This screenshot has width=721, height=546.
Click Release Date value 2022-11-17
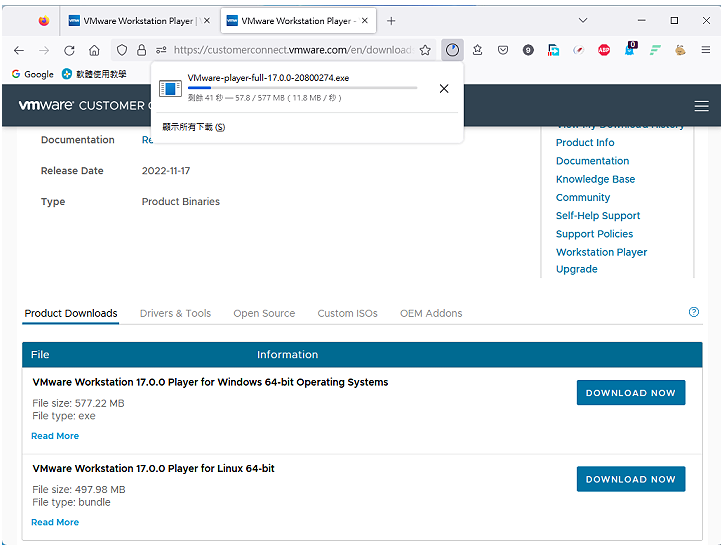click(x=166, y=171)
